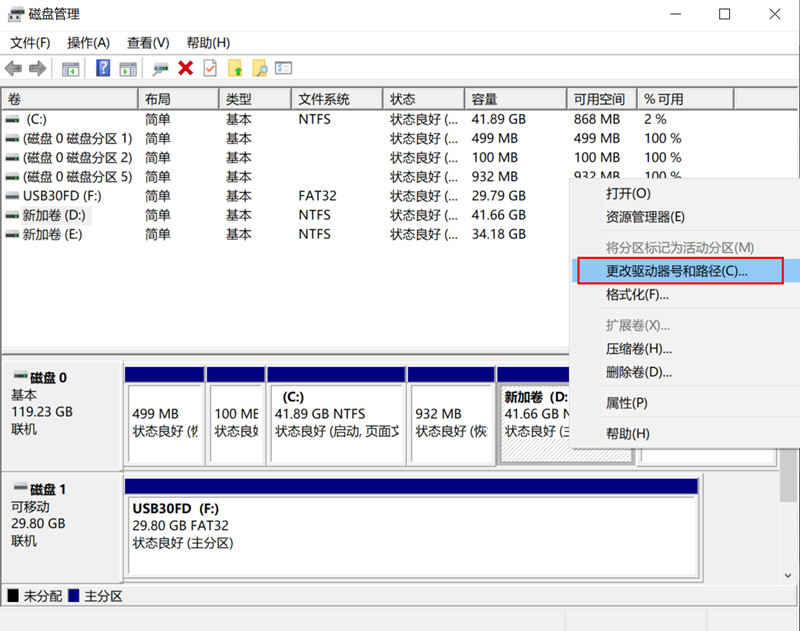Choose 删除卷(D)... from the context menu
This screenshot has width=800, height=631.
pyautogui.click(x=639, y=372)
